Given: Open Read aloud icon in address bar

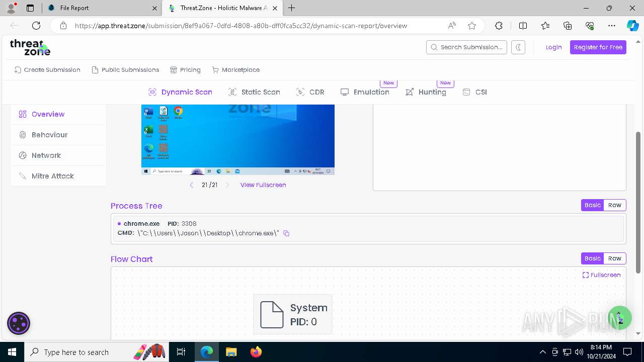Looking at the screenshot, I should tap(452, 26).
